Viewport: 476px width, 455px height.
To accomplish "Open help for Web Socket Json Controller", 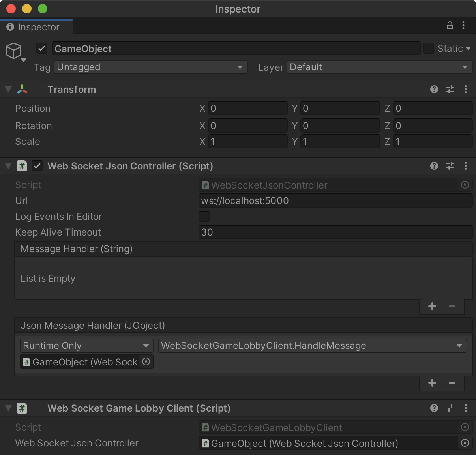I will [x=434, y=166].
